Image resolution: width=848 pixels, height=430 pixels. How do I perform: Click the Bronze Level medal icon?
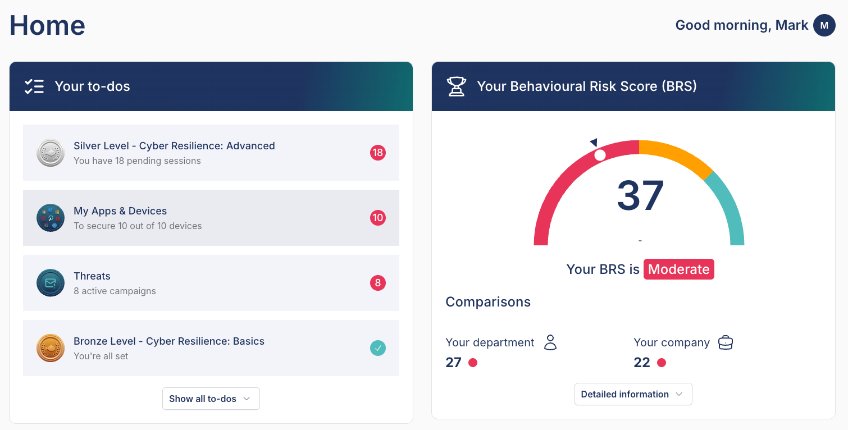click(x=50, y=348)
